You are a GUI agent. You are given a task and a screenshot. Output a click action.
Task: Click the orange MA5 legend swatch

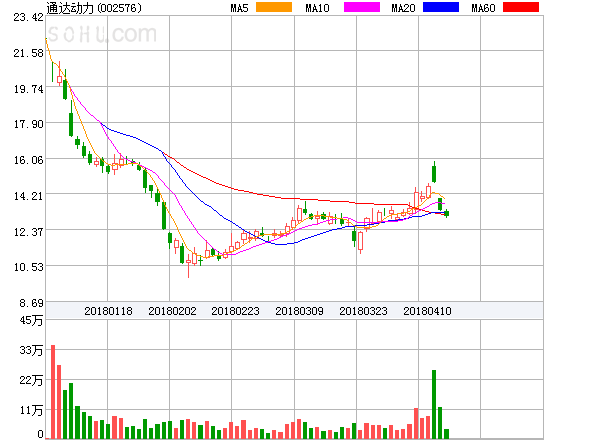click(274, 7)
